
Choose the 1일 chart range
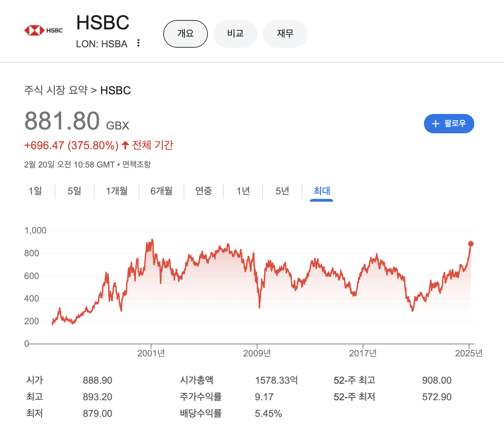coord(35,191)
